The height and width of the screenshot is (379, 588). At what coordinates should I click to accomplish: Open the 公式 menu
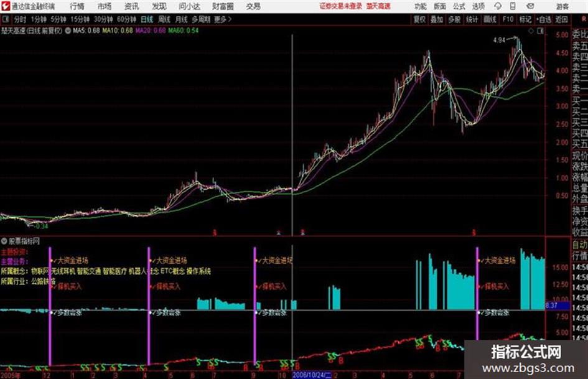coord(459,6)
